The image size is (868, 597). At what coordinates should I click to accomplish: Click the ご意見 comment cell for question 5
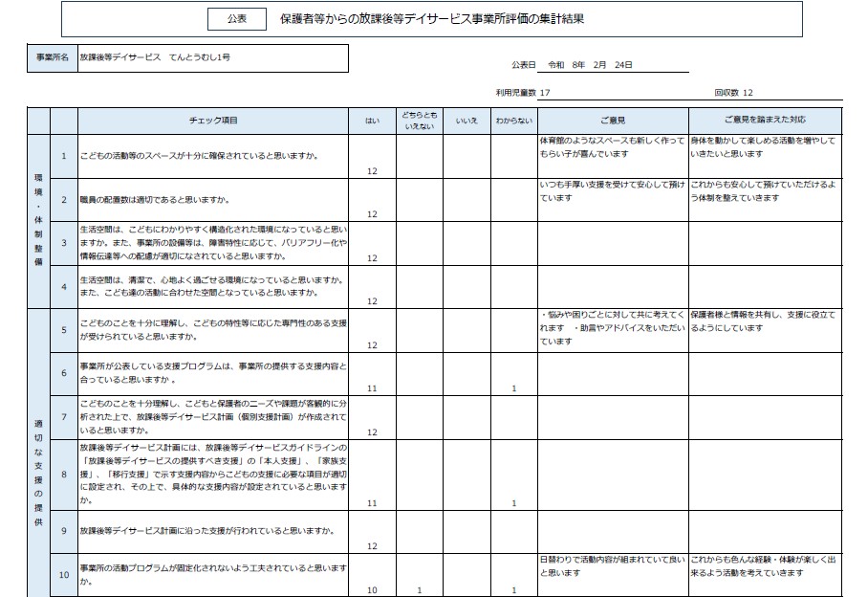click(612, 328)
